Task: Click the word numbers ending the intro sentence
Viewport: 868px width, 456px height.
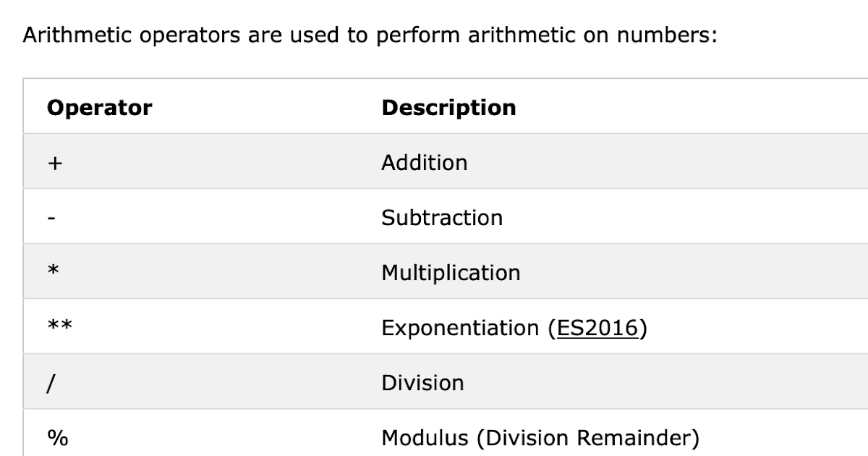Action: [665, 35]
